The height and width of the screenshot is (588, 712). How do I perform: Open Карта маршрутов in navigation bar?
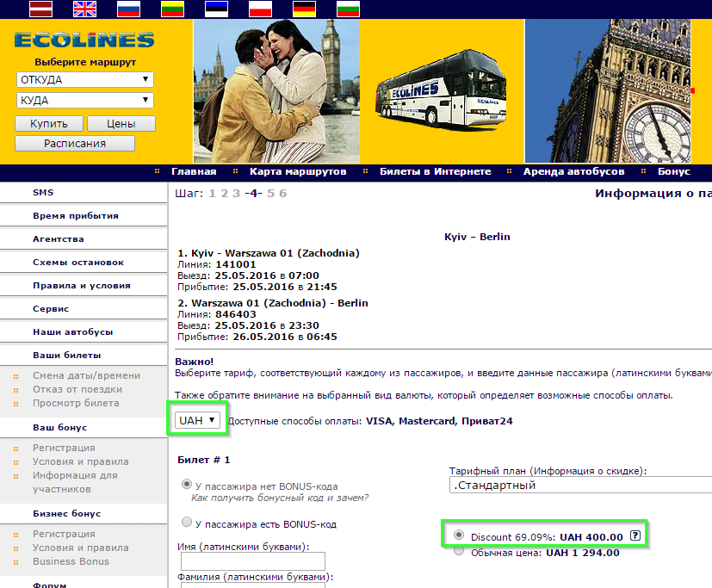click(x=298, y=171)
